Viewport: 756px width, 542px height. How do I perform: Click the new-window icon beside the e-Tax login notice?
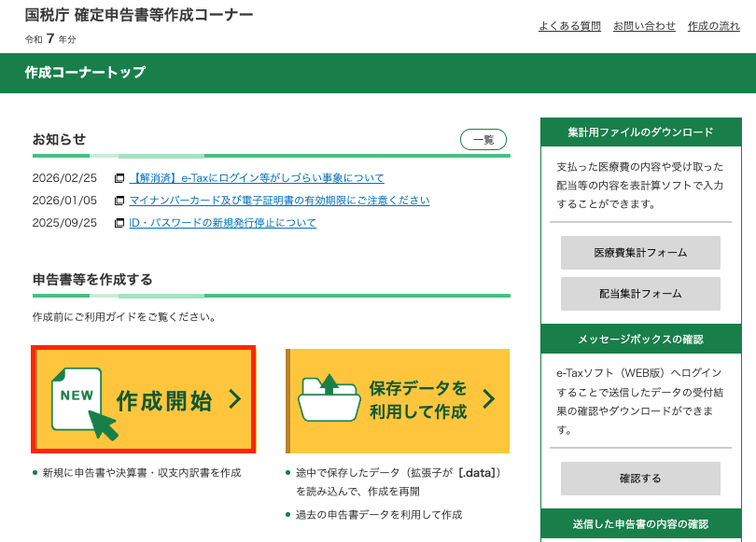pyautogui.click(x=119, y=178)
